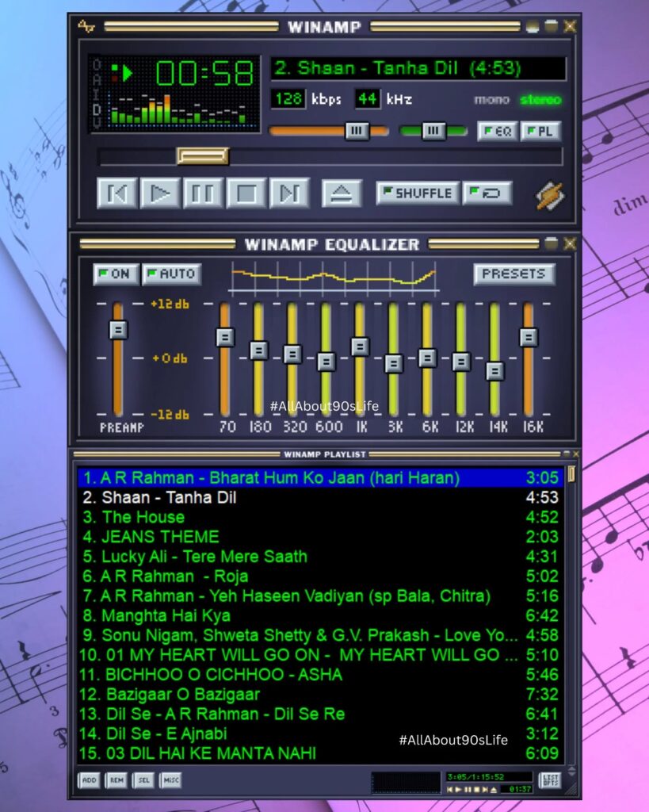Select track "12. Bazigaar O Bazigaar"

320,694
